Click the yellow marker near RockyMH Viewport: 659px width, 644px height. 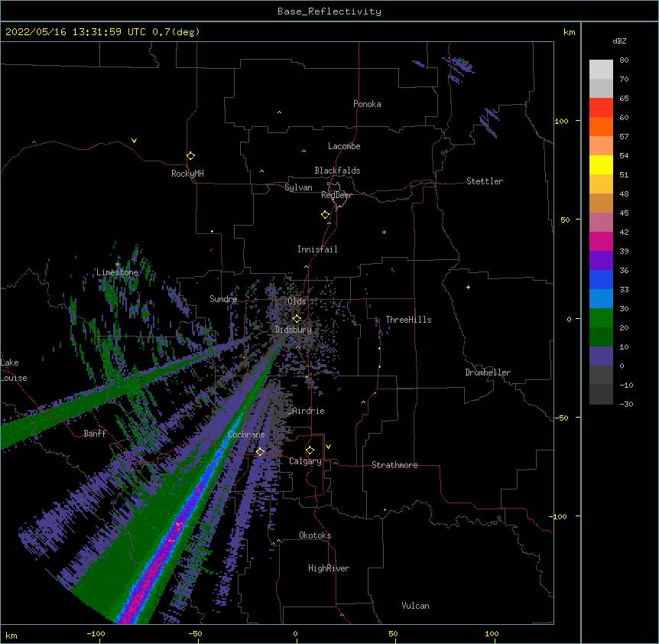click(x=191, y=155)
